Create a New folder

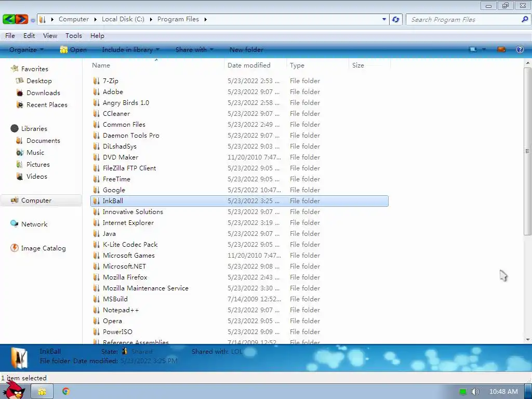point(246,49)
